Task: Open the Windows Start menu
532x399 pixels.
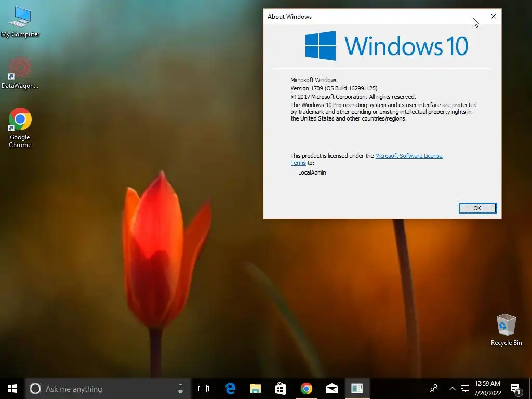Action: [x=12, y=389]
